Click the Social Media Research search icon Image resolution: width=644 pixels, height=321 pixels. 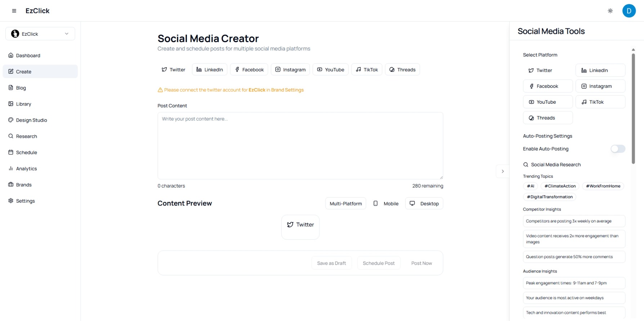[526, 164]
